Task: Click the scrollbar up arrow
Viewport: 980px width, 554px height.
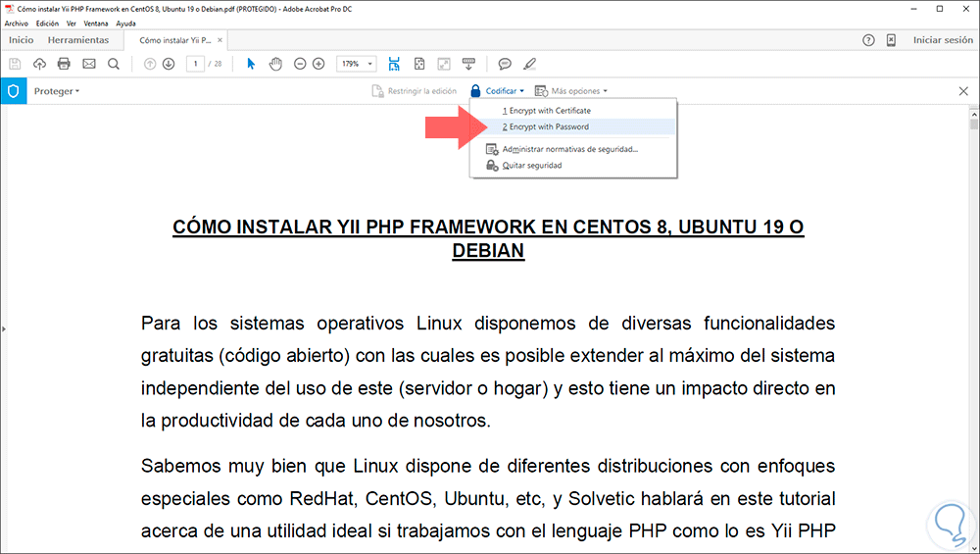Action: pyautogui.click(x=974, y=115)
